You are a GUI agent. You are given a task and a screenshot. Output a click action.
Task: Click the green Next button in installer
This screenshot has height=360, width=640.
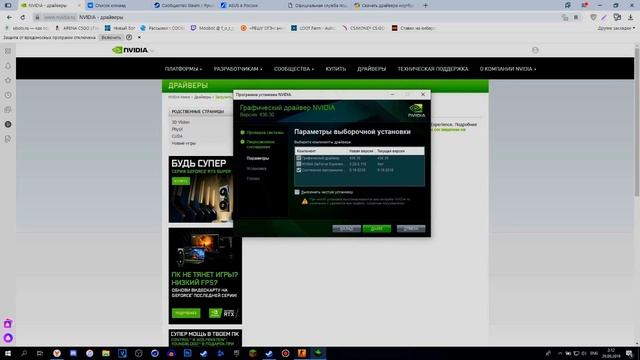click(377, 229)
